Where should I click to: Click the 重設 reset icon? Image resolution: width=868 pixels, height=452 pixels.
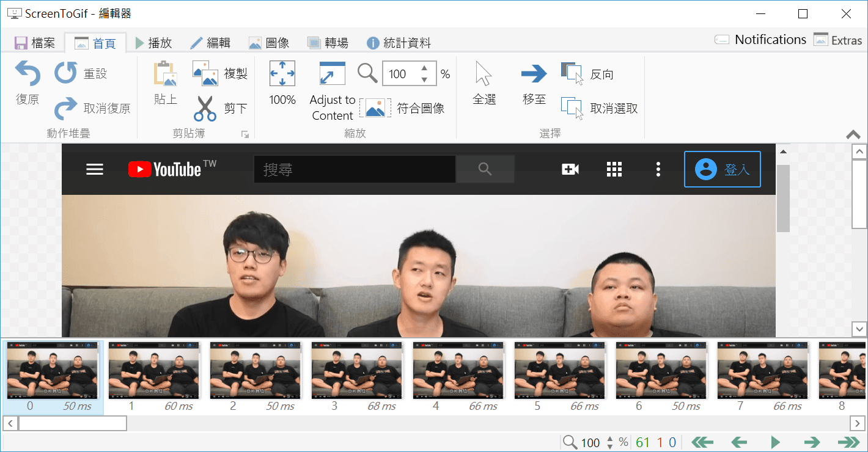pos(66,73)
